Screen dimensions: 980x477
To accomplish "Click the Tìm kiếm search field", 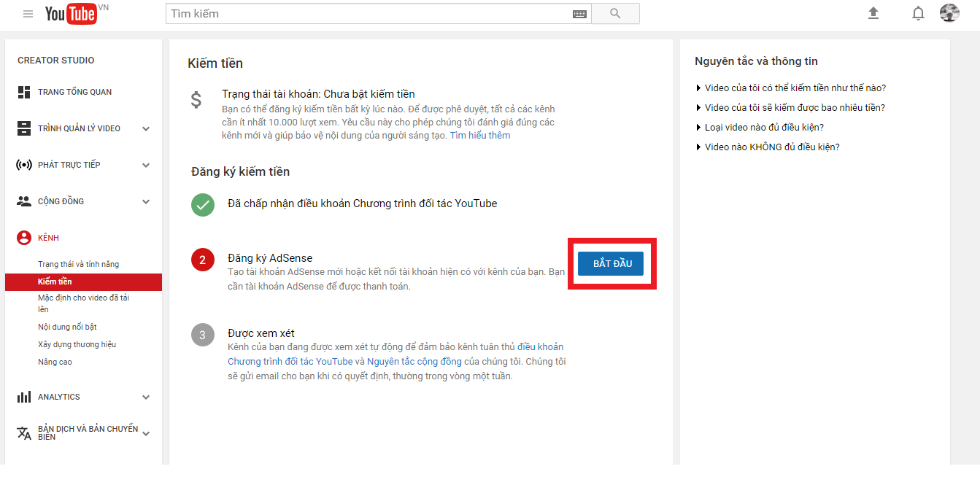I will 369,14.
